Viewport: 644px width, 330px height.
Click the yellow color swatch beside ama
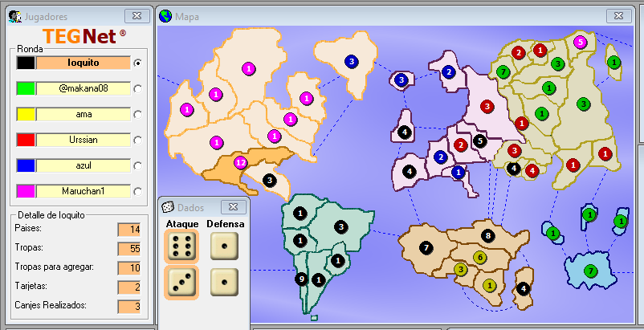(26, 114)
